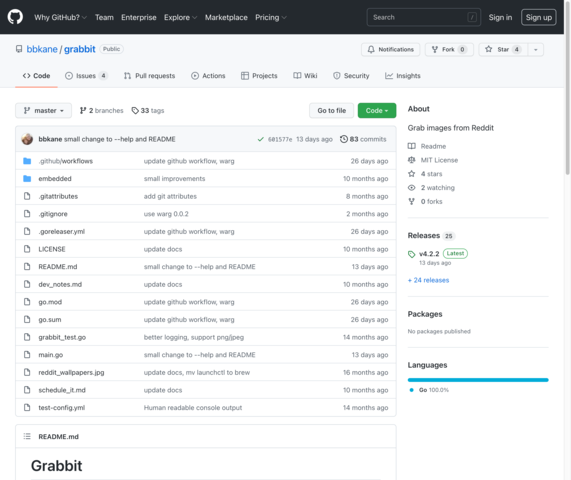This screenshot has height=480, width=571.
Task: Expand the Pricing menu
Action: tap(271, 17)
